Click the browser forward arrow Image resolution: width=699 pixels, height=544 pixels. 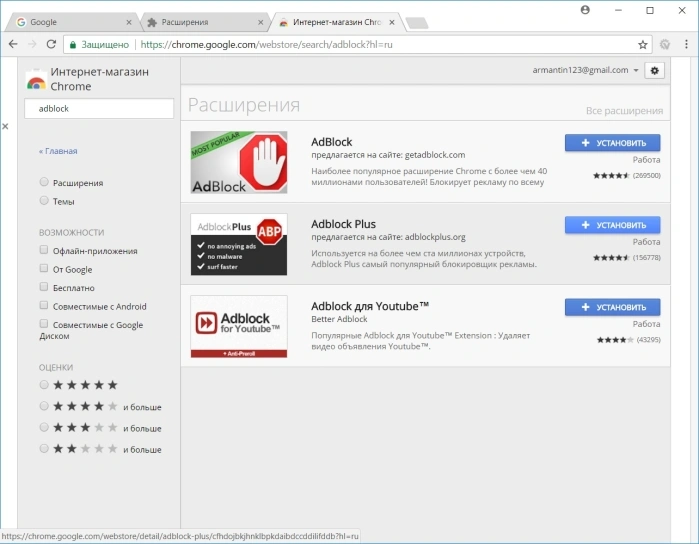pyautogui.click(x=32, y=44)
